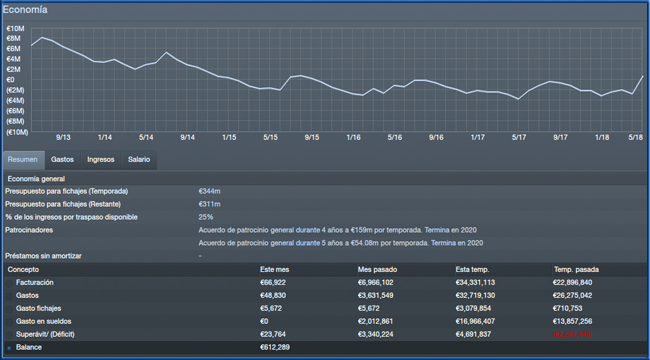Click Superávit this season value €4,691,837

click(473, 334)
